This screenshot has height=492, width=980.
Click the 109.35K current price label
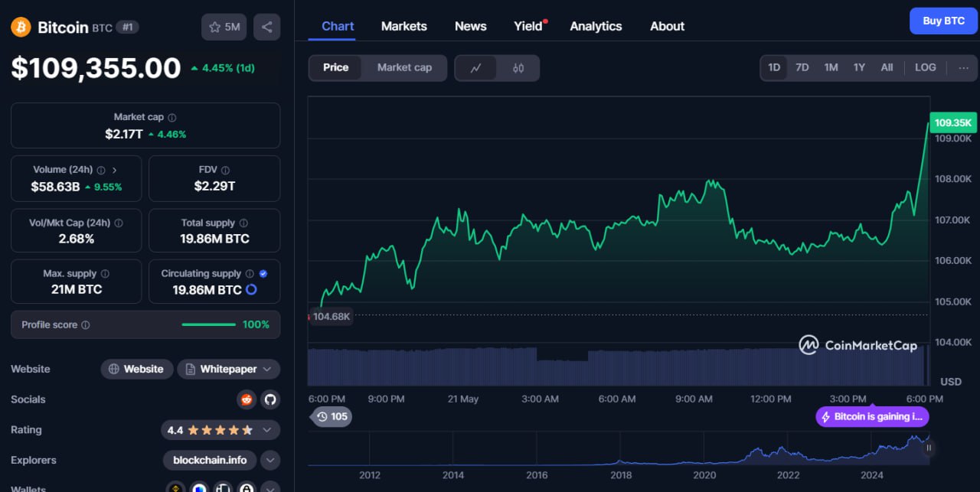click(953, 122)
